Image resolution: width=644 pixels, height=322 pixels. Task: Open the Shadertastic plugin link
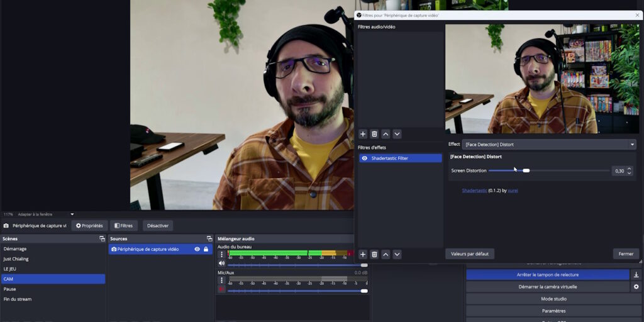[474, 191]
